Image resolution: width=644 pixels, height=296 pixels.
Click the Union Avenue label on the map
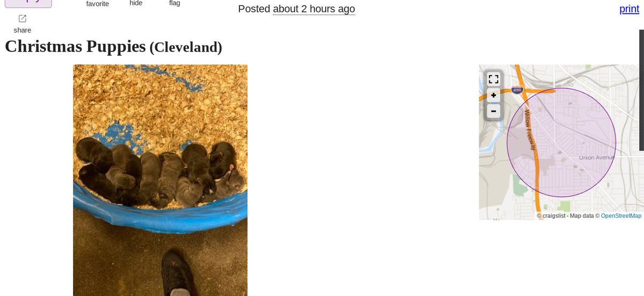click(x=597, y=158)
